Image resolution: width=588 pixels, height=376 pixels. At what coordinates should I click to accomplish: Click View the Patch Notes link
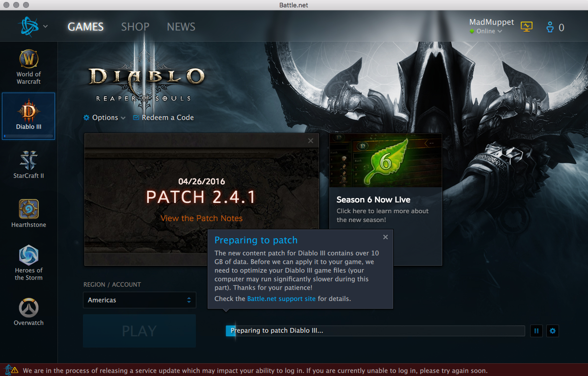(x=201, y=218)
